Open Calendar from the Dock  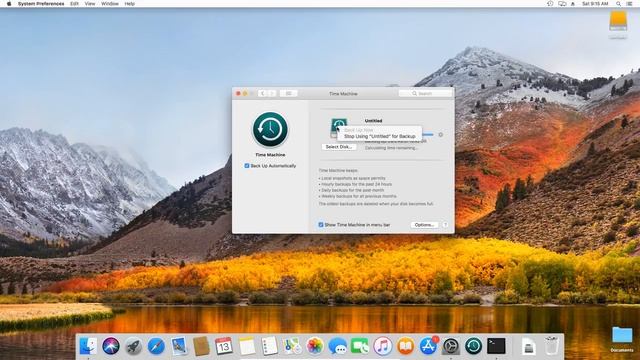coord(224,346)
